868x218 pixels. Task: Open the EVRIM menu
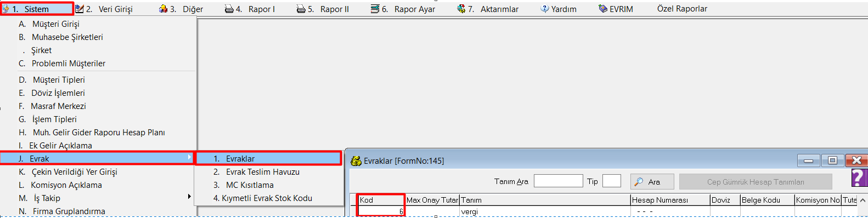click(616, 9)
